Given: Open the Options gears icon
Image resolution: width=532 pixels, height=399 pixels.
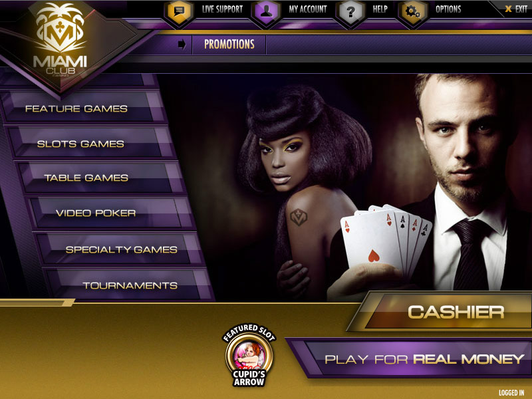Looking at the screenshot, I should pyautogui.click(x=412, y=13).
